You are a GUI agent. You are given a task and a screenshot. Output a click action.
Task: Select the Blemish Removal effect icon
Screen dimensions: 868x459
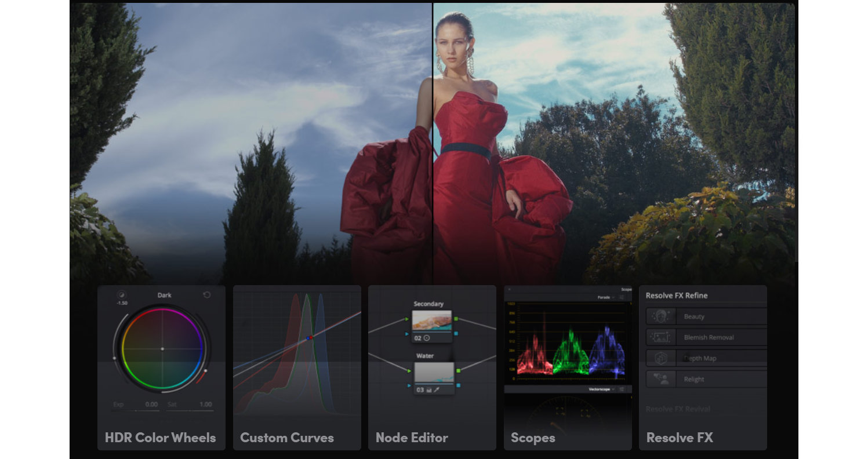point(660,337)
